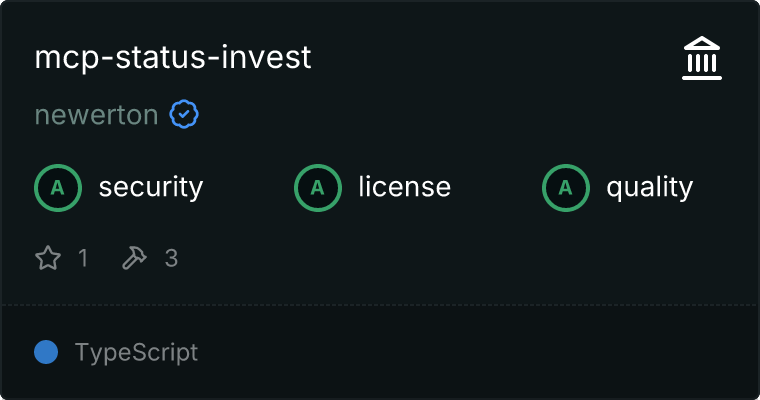Select the TypeScript language label
Image resolution: width=760 pixels, height=400 pixels.
click(x=136, y=352)
